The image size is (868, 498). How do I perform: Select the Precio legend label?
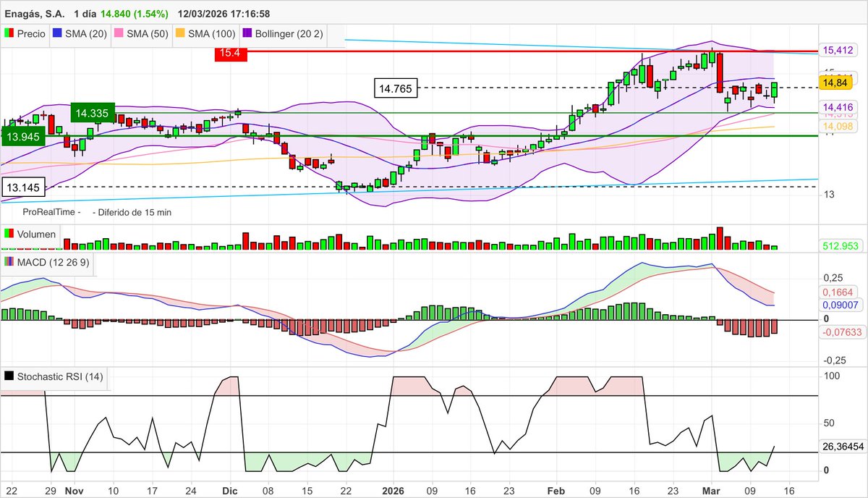click(x=31, y=33)
